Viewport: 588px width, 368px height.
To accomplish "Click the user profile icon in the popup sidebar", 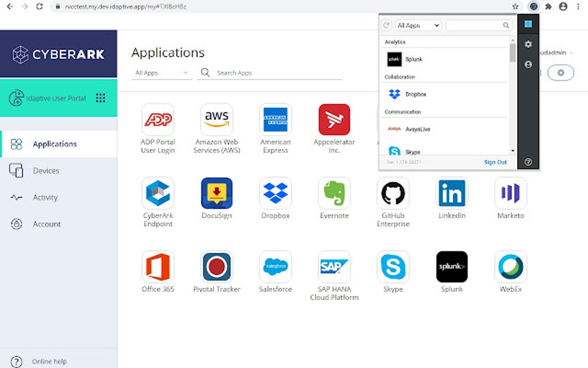I will (528, 65).
